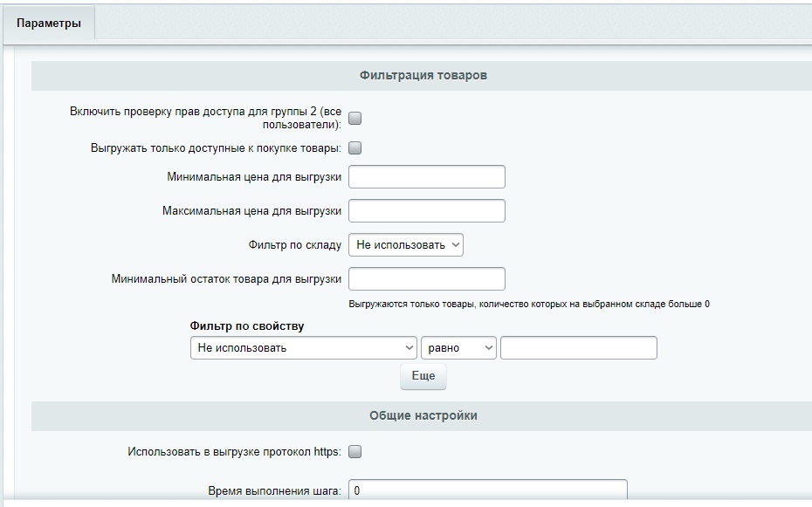Click the property filter value text field
Screen dimensions: 812x507
(578, 348)
